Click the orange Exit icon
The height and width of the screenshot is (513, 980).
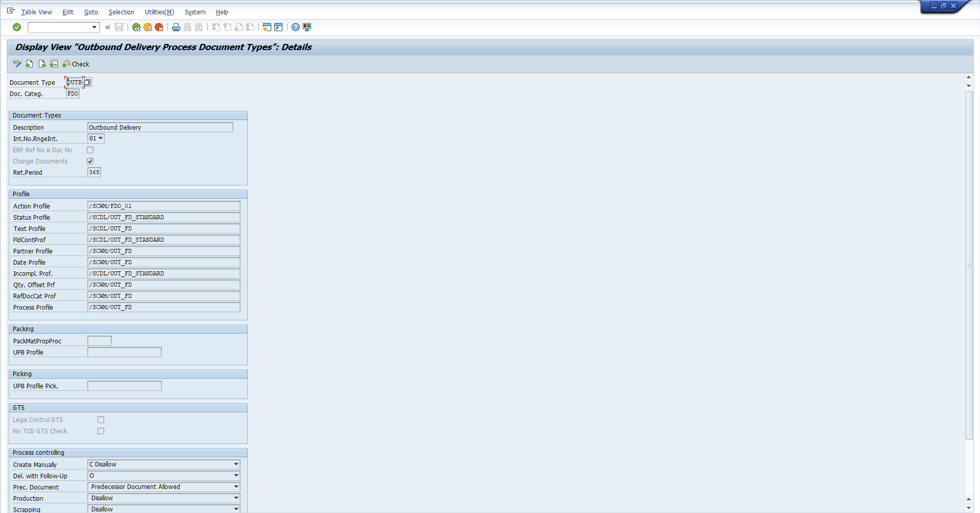pyautogui.click(x=148, y=27)
